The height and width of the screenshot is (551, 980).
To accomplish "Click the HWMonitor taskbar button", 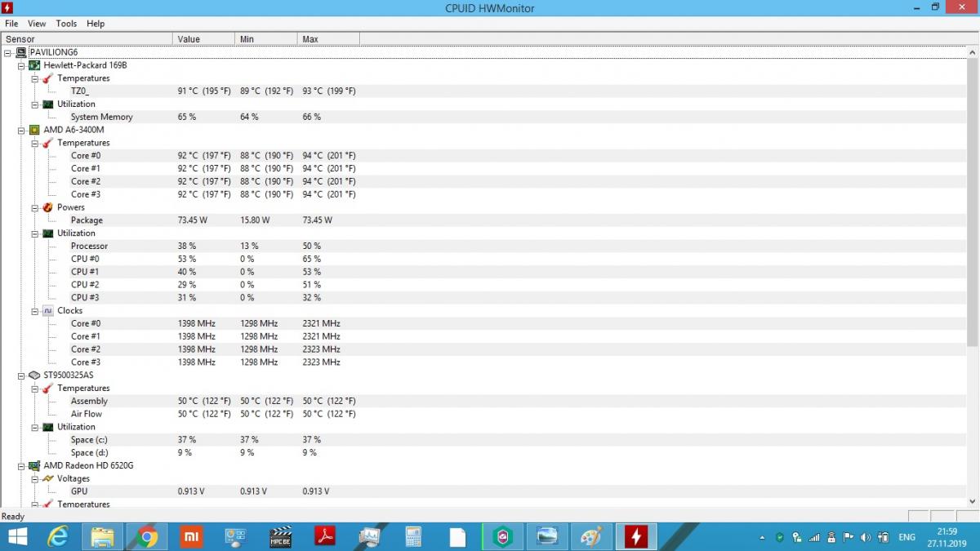I will 636,536.
